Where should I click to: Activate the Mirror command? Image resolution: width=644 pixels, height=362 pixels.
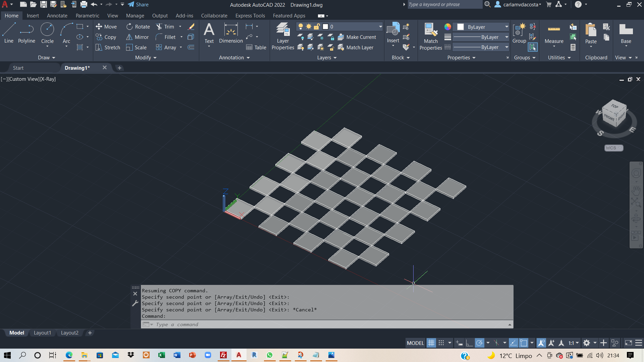point(137,37)
